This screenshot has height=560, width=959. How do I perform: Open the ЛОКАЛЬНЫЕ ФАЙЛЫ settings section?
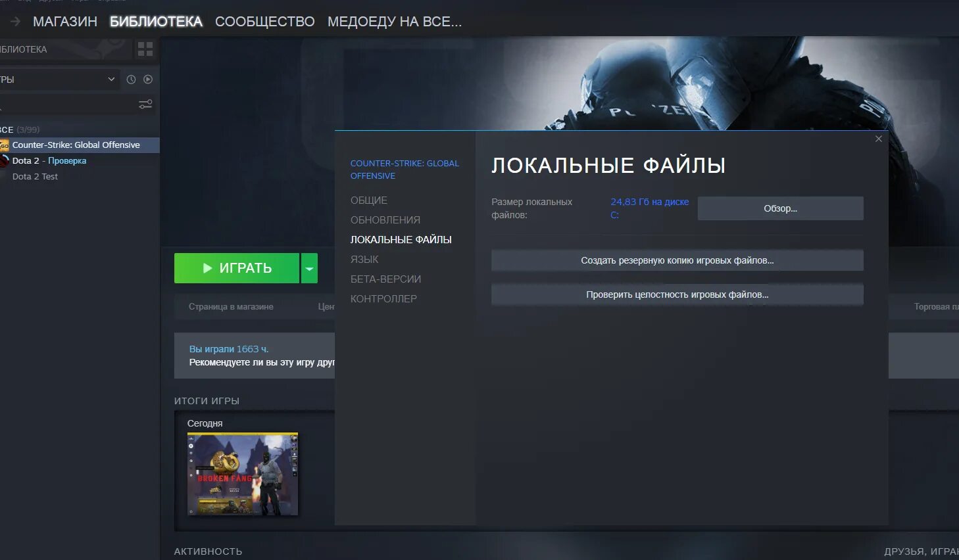401,240
